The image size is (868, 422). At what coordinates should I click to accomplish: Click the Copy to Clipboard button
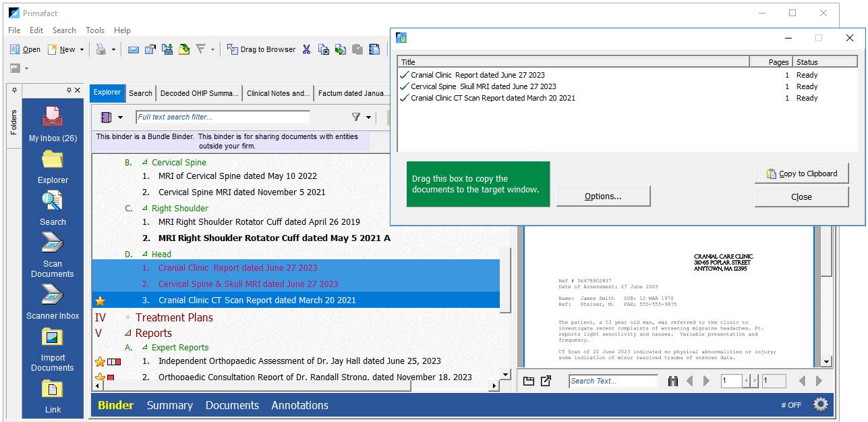coord(801,174)
